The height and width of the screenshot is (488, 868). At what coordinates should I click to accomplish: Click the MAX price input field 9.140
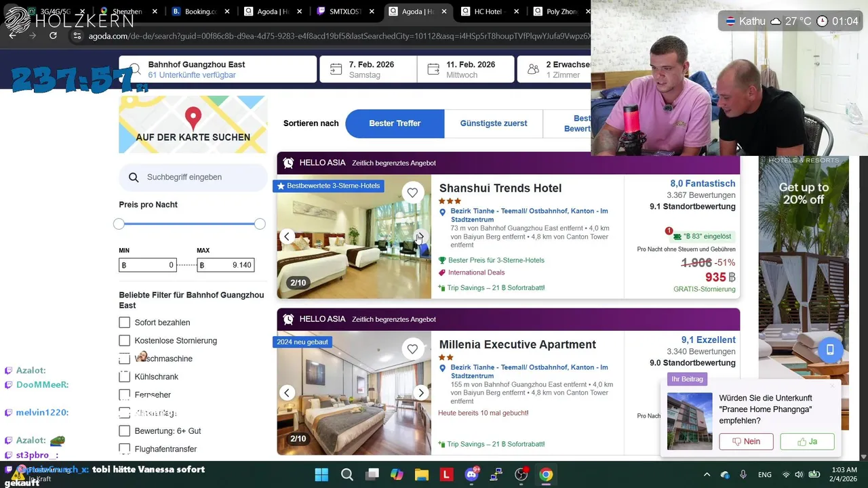click(x=226, y=265)
